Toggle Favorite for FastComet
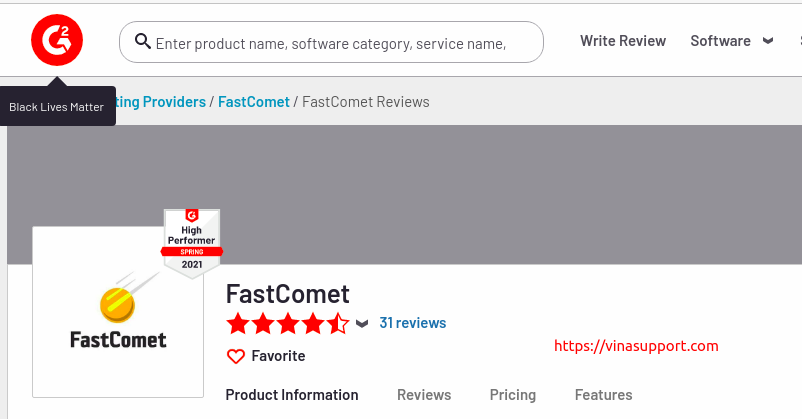The width and height of the screenshot is (802, 419). click(266, 356)
